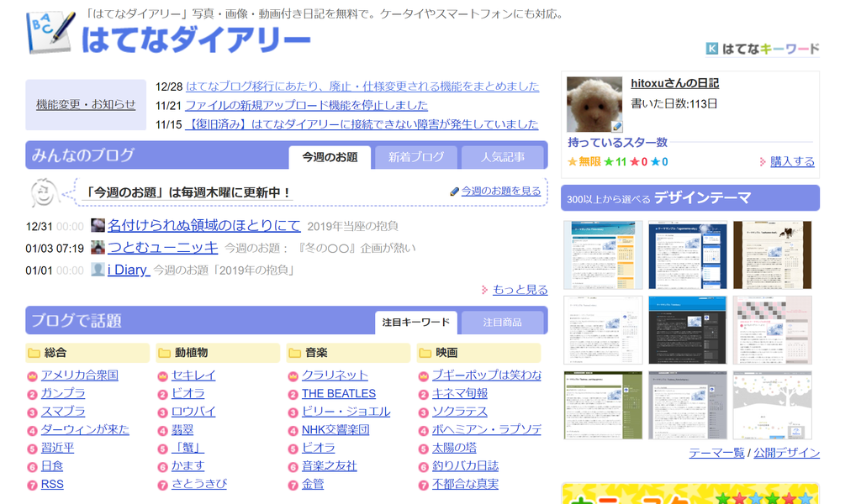The height and width of the screenshot is (504, 861).
Task: Open keyword ダーウィンが来た
Action: [85, 429]
